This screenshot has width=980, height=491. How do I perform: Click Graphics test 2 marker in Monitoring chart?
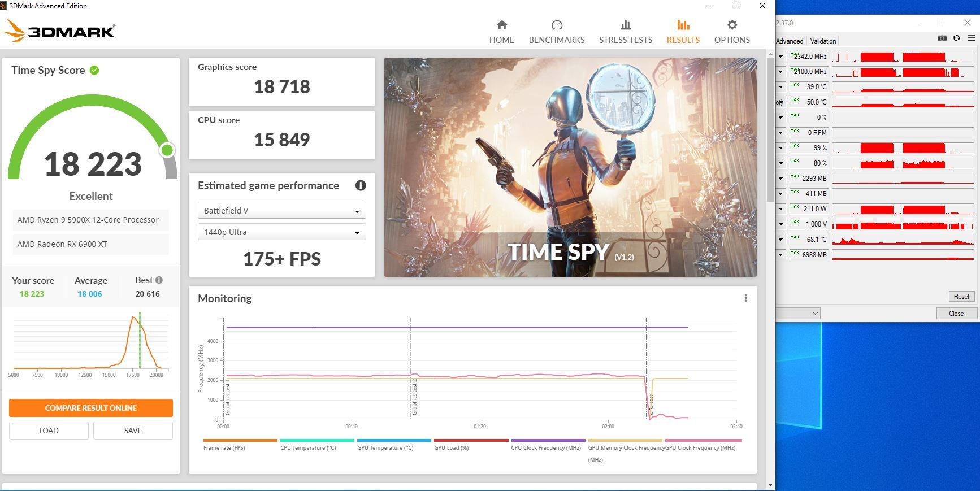414,397
